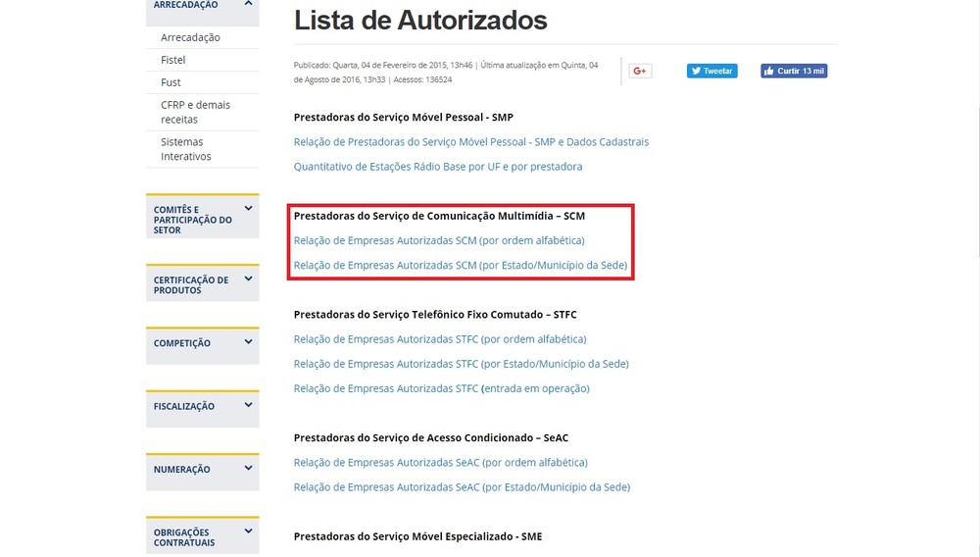Click the Numeração section header label
Screen dimensions: 980x557
click(182, 470)
